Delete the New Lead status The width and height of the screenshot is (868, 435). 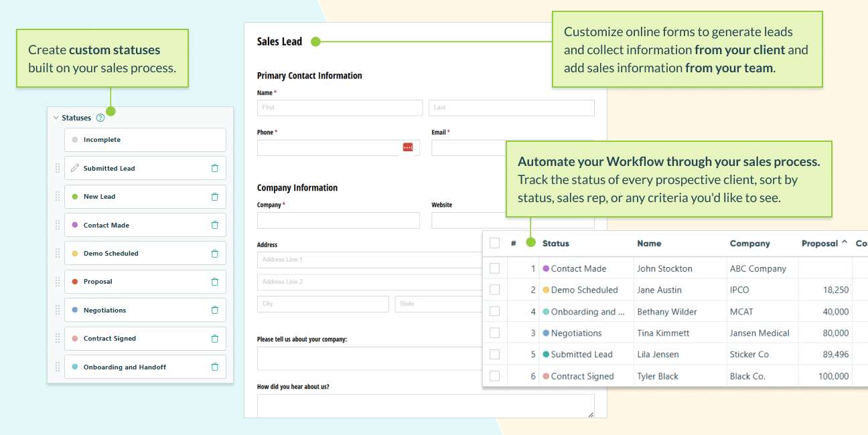(x=216, y=196)
